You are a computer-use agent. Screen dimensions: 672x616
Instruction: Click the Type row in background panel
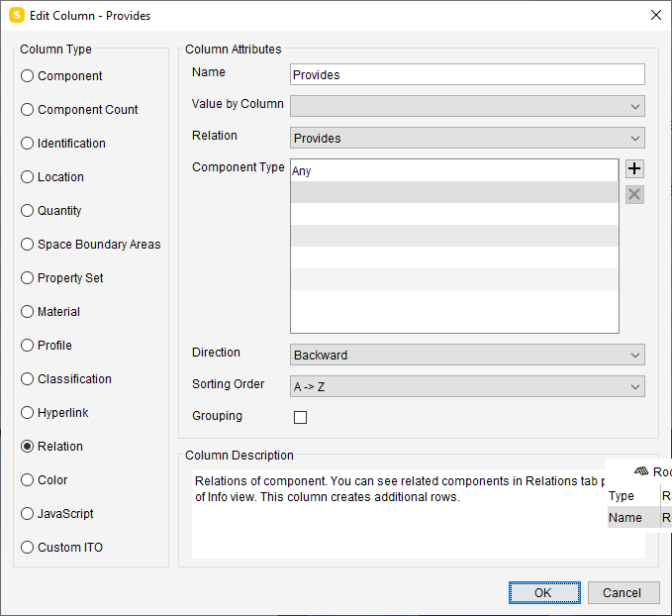click(639, 496)
